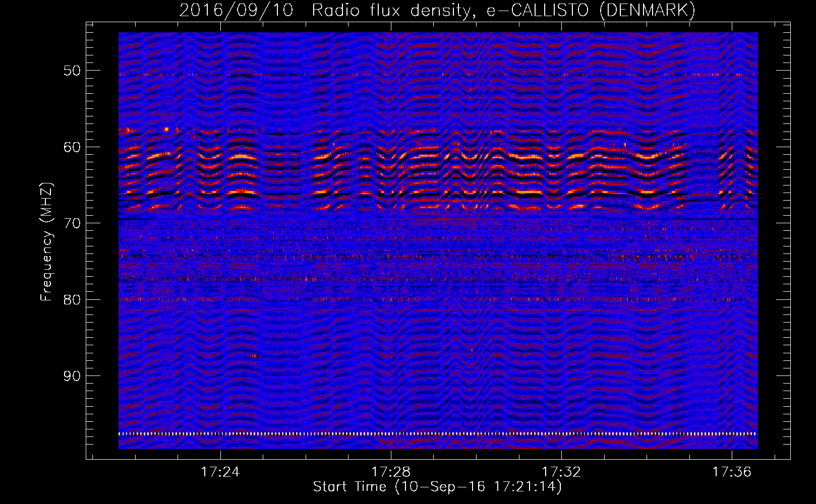Click the 80 frequency tick label

coord(72,299)
